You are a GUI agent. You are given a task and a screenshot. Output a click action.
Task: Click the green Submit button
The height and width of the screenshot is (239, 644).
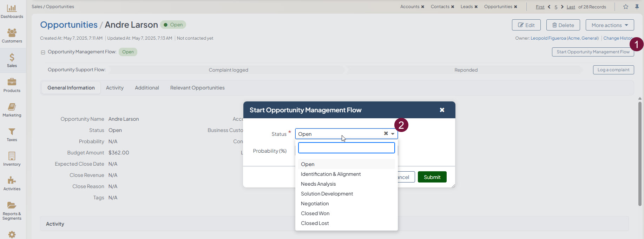tap(432, 177)
